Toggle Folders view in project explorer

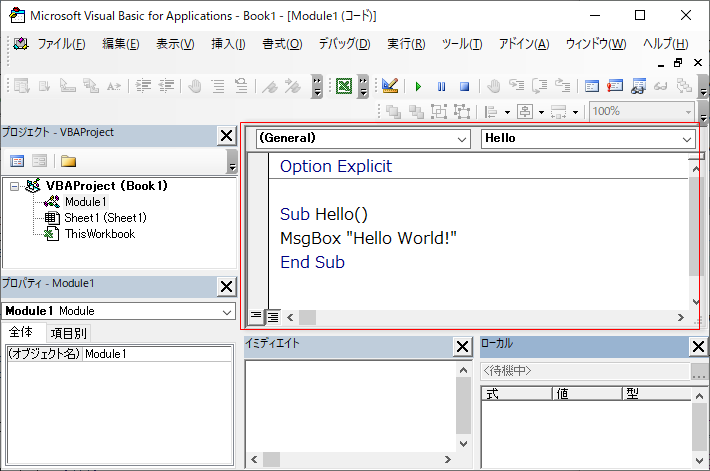tap(68, 160)
